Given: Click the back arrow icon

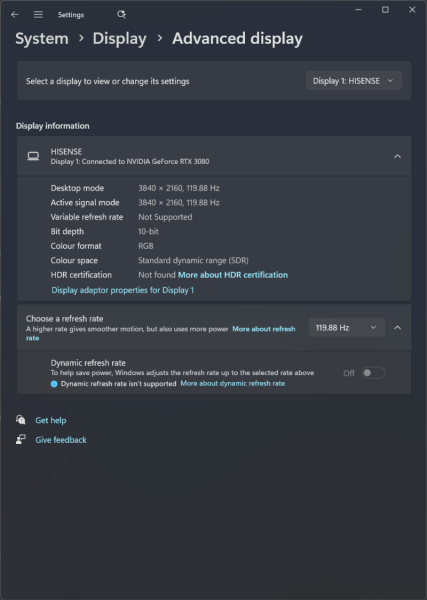Looking at the screenshot, I should [x=15, y=15].
